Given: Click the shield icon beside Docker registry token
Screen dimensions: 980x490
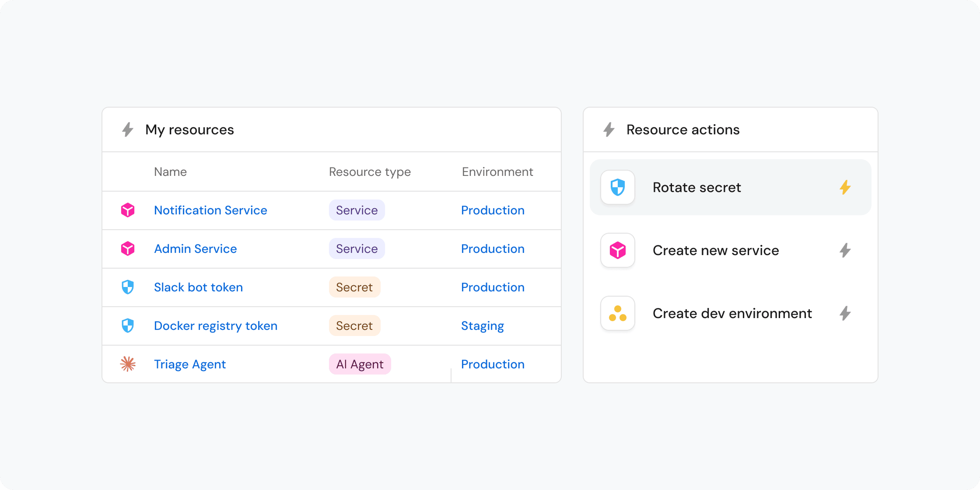Looking at the screenshot, I should 128,326.
